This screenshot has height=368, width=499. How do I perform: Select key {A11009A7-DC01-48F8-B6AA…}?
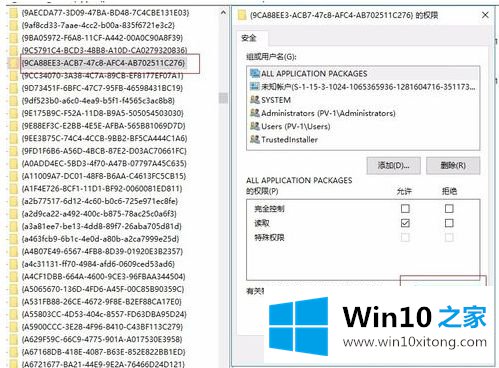104,176
